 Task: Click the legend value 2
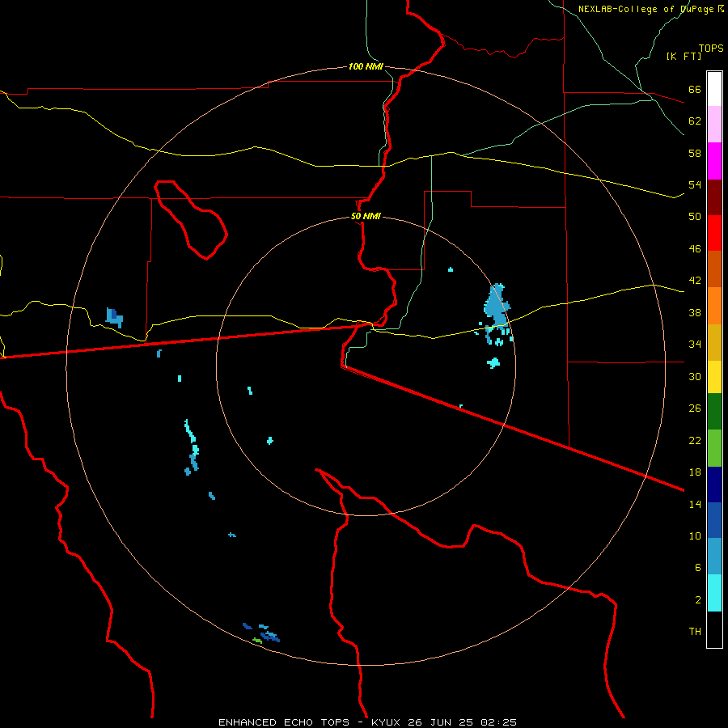[697, 599]
